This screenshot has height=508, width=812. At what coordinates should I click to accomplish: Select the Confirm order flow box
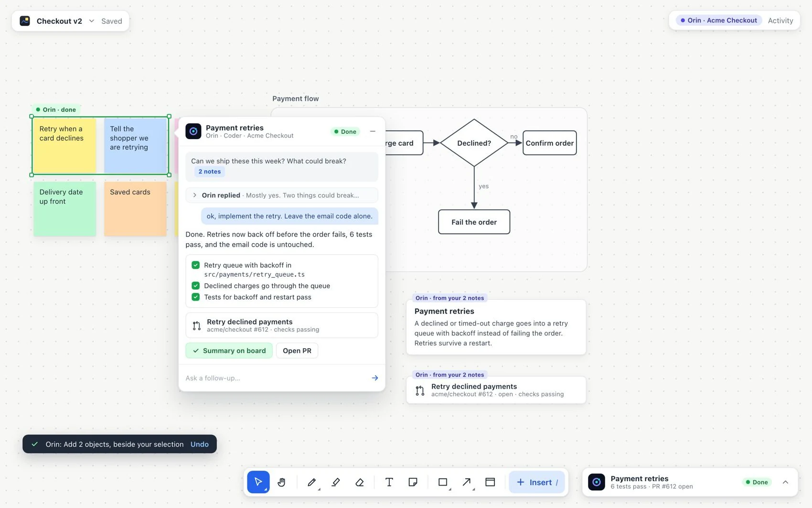[x=550, y=143]
